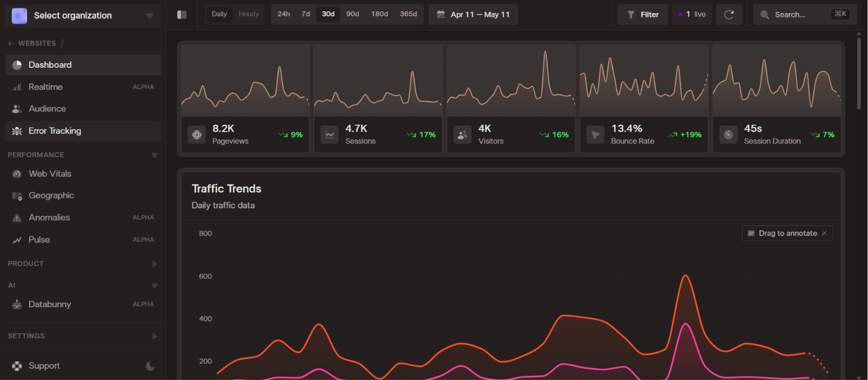Click the Sessions chart icon
Image resolution: width=868 pixels, height=380 pixels.
coord(329,134)
